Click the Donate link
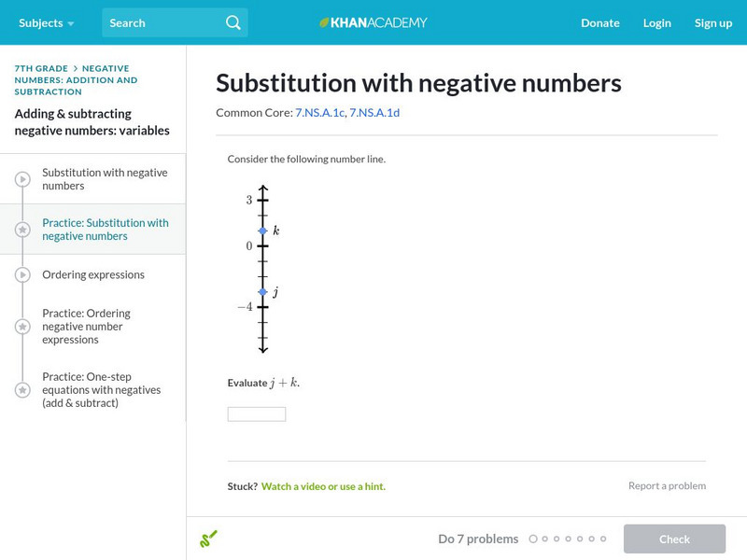The height and width of the screenshot is (560, 747). point(600,22)
